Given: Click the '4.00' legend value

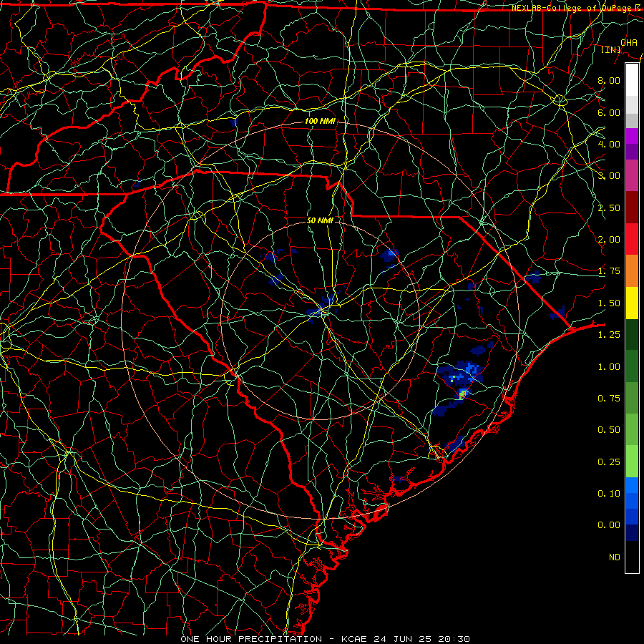Looking at the screenshot, I should point(608,144).
